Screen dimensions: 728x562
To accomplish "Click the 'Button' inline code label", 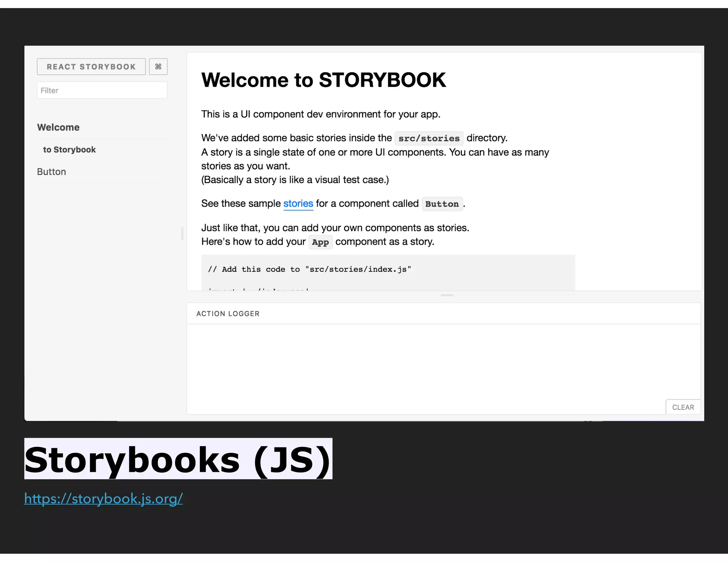I will pos(442,204).
